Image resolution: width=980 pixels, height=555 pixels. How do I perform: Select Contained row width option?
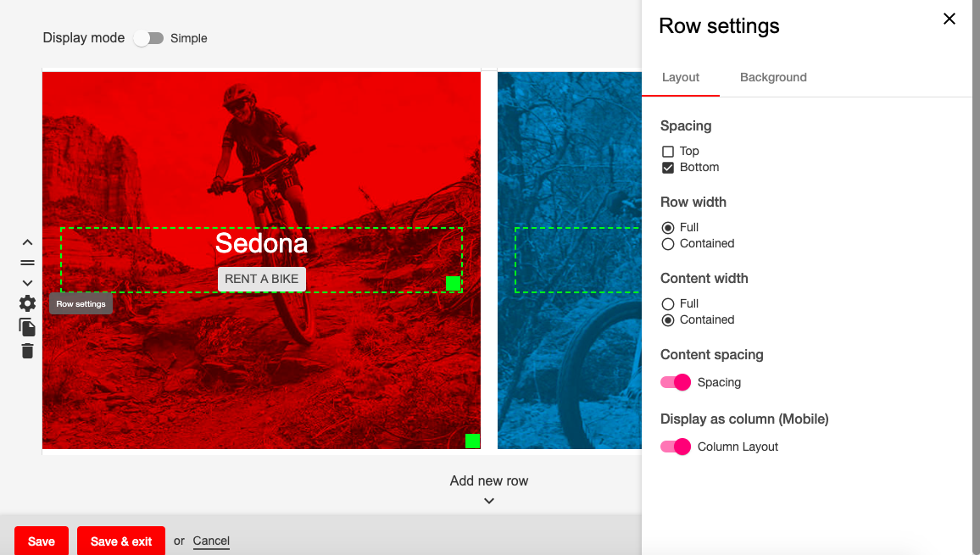coord(668,244)
